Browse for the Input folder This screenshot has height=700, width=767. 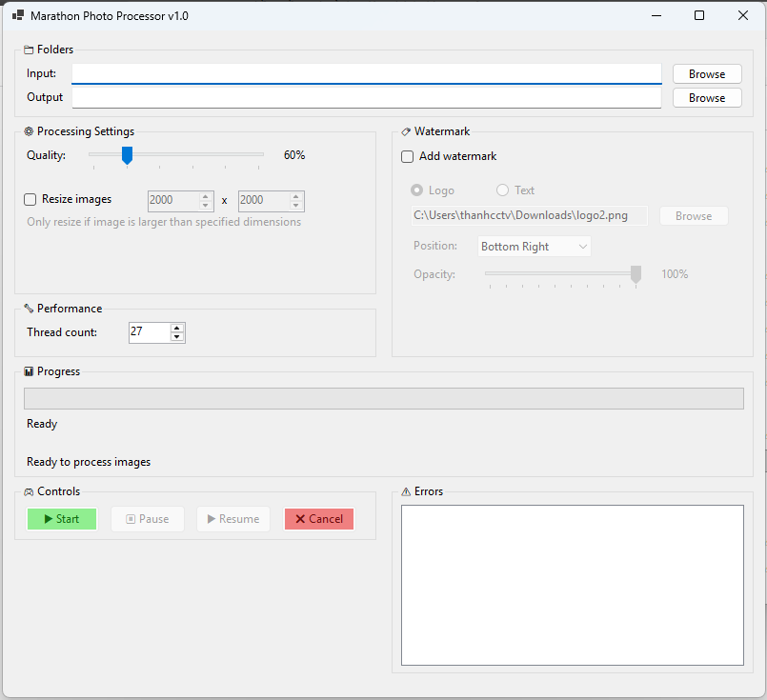(707, 74)
